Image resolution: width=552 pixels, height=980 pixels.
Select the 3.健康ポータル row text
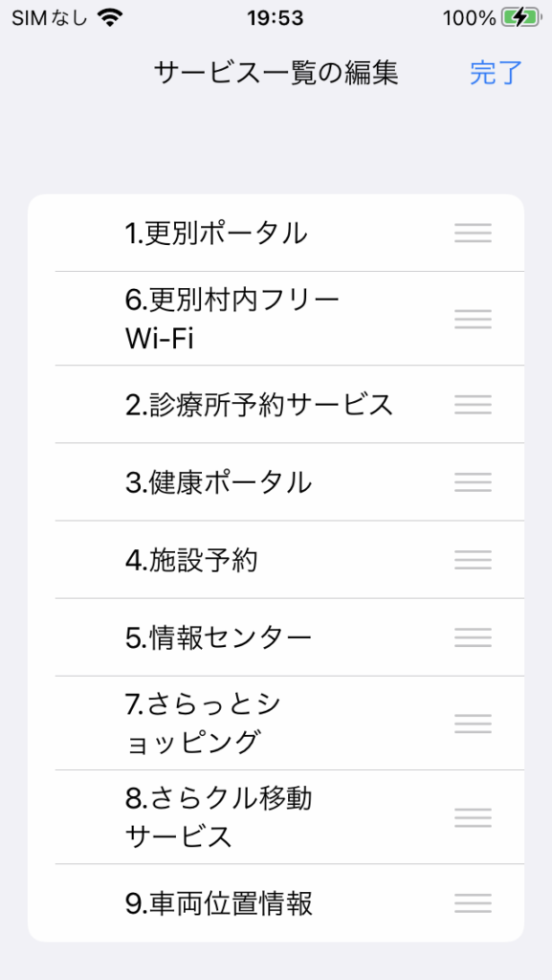(218, 482)
